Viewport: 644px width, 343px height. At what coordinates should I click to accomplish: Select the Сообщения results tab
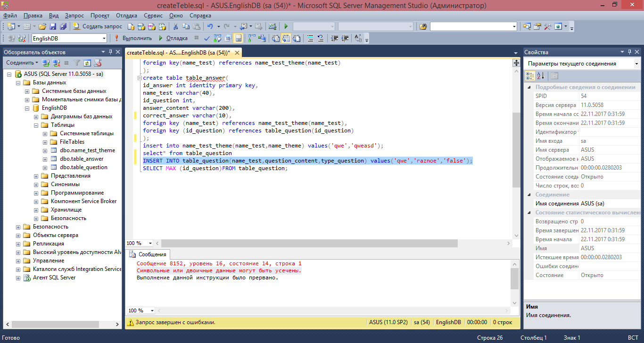click(x=148, y=254)
